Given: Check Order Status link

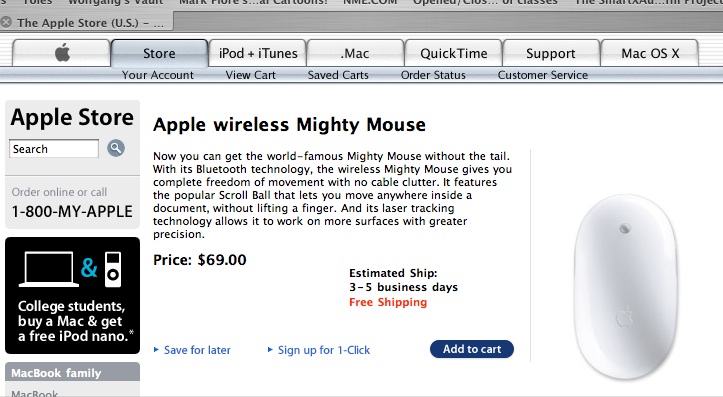Looking at the screenshot, I should 433,75.
